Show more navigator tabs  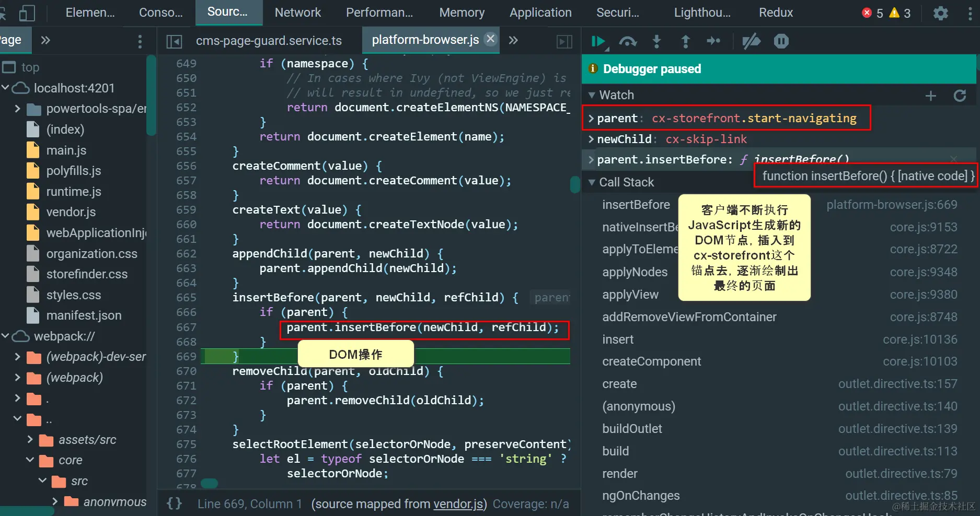coord(45,40)
